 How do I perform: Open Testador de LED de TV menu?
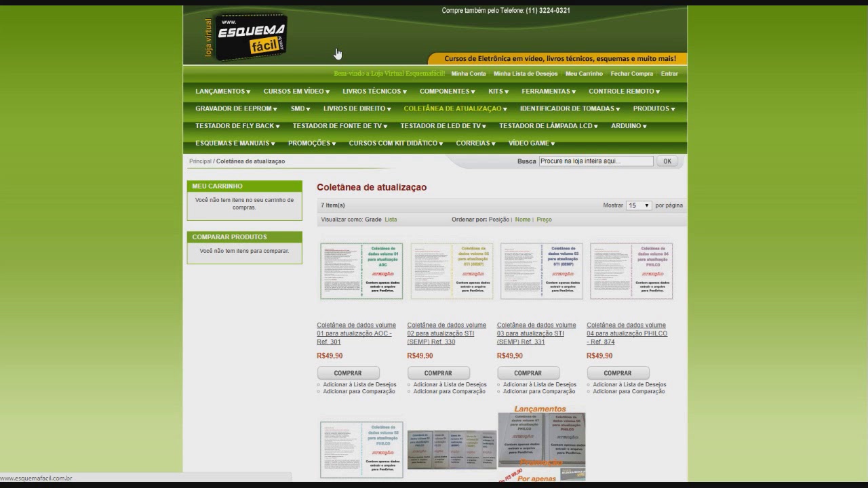click(443, 126)
